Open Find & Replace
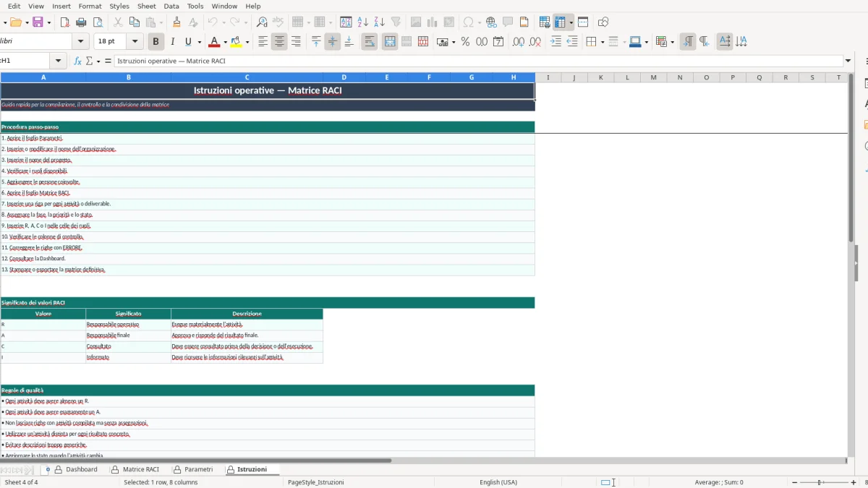This screenshot has width=868, height=488. tap(262, 22)
